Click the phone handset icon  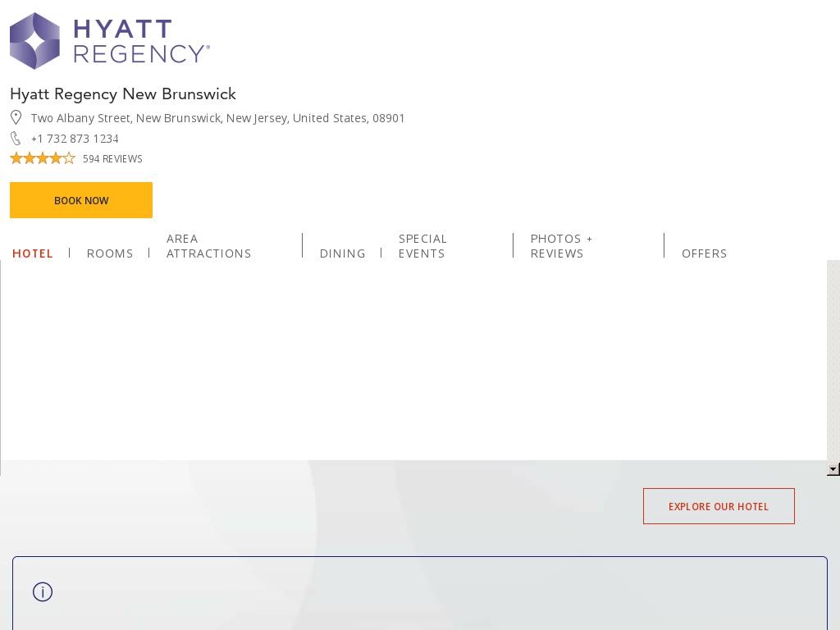pyautogui.click(x=16, y=138)
